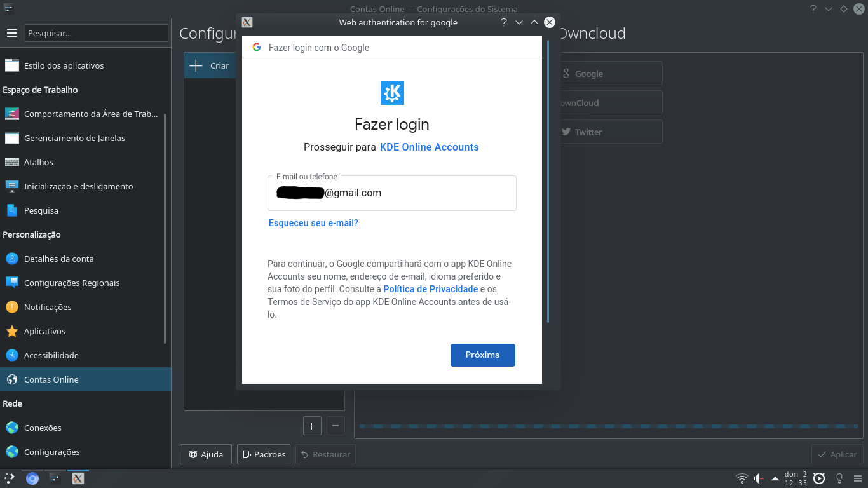868x488 pixels.
Task: Click the sidebar vertical scrollbar
Action: pos(165,228)
